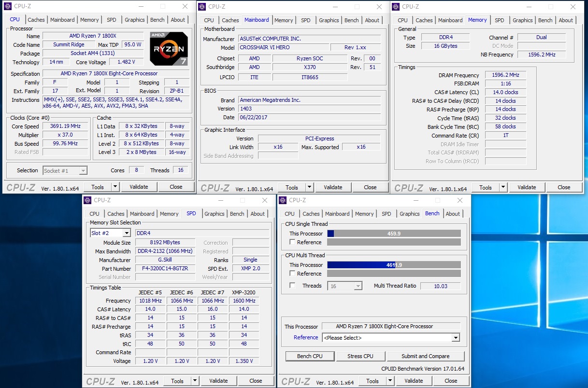This screenshot has height=388, width=588.
Task: Open SPD tab in Memory window
Action: point(500,20)
